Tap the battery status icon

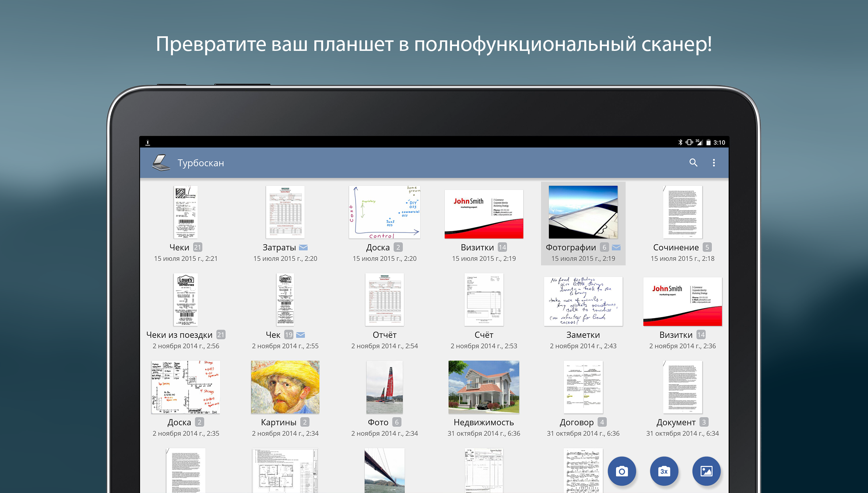tap(708, 142)
